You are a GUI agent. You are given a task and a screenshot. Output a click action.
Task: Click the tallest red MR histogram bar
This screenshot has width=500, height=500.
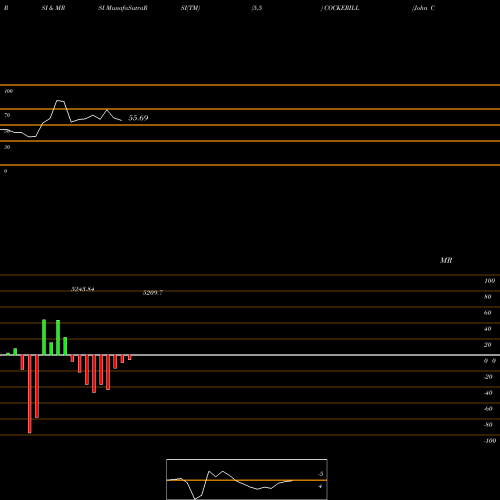click(30, 394)
